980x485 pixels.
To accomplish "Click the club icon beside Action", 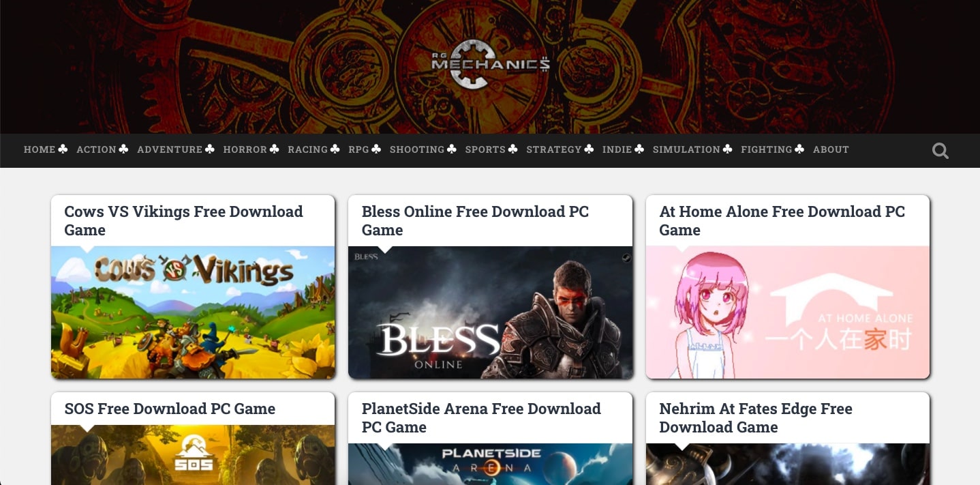I will [123, 149].
